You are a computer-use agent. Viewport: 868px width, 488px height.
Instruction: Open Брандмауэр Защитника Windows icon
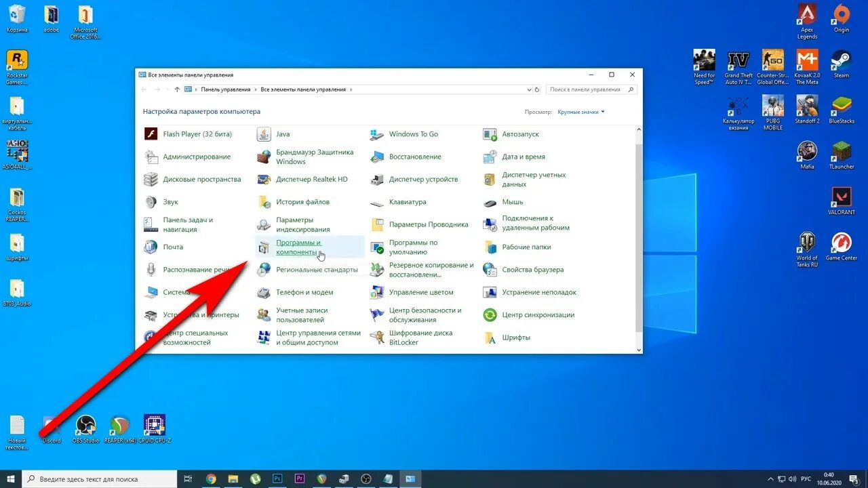point(264,157)
